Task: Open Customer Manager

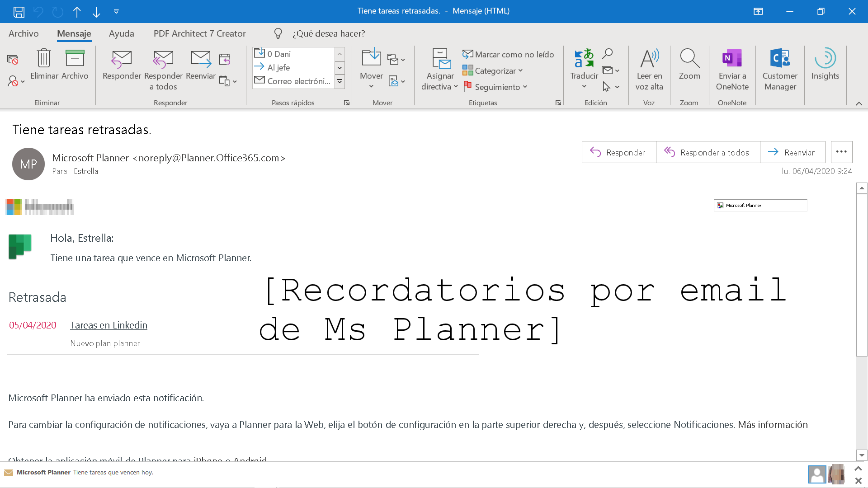Action: 780,70
